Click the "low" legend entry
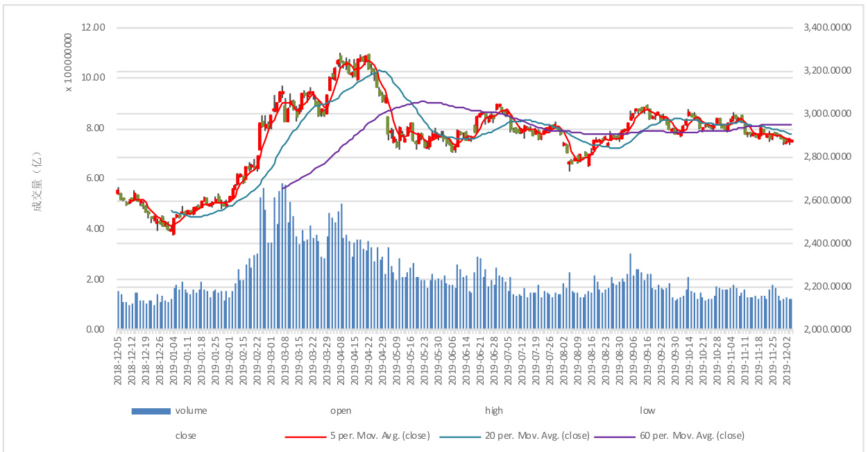 pos(647,411)
